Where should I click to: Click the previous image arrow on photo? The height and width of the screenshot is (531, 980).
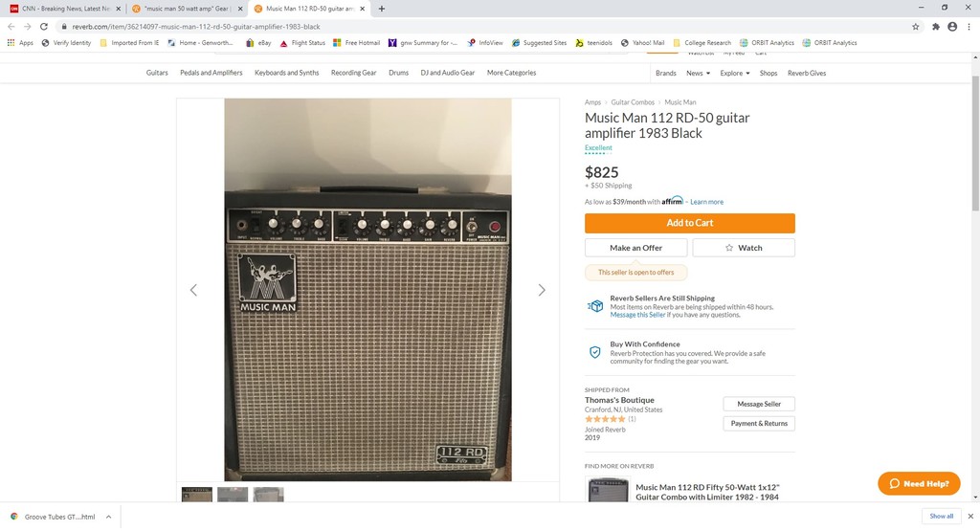pos(193,290)
